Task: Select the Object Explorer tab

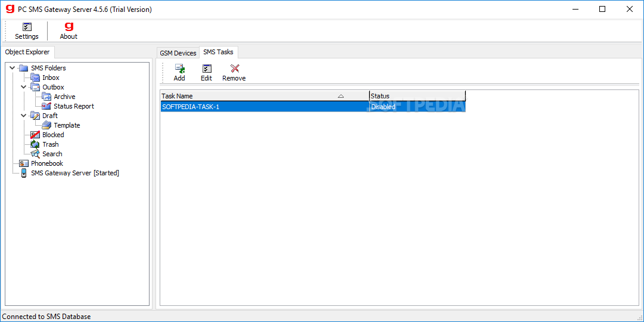Action: point(27,52)
